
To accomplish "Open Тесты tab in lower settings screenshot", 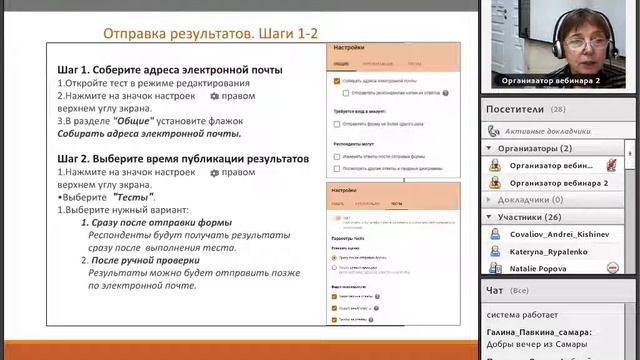I will pos(396,204).
